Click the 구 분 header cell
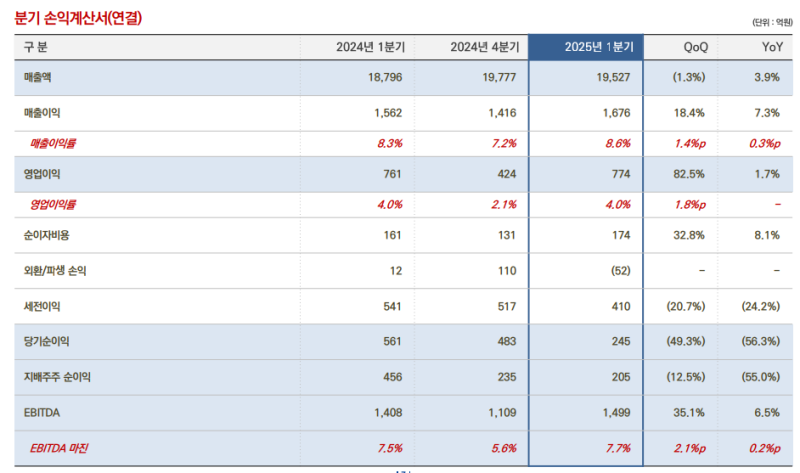Viewport: 800px width, 473px height. [x=36, y=47]
